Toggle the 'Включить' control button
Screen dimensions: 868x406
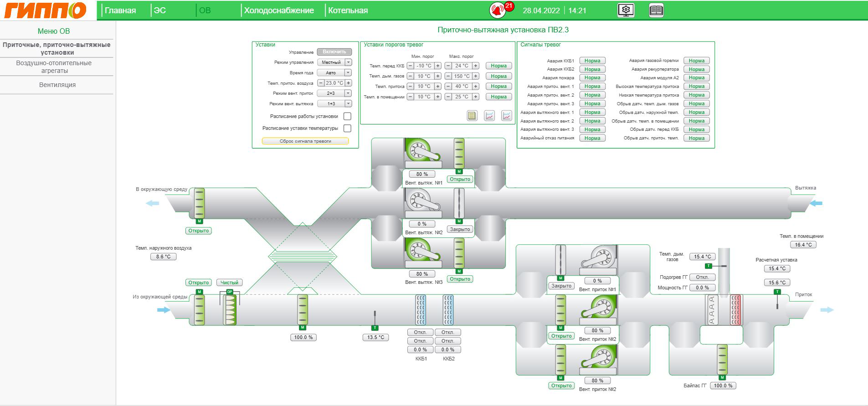coord(334,52)
